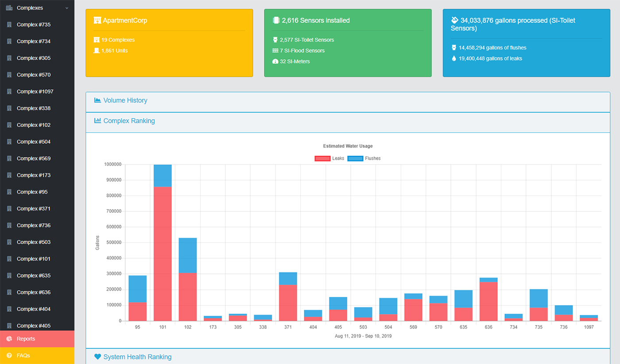Click the building icon in ApartmentCorp card header

coord(97,20)
